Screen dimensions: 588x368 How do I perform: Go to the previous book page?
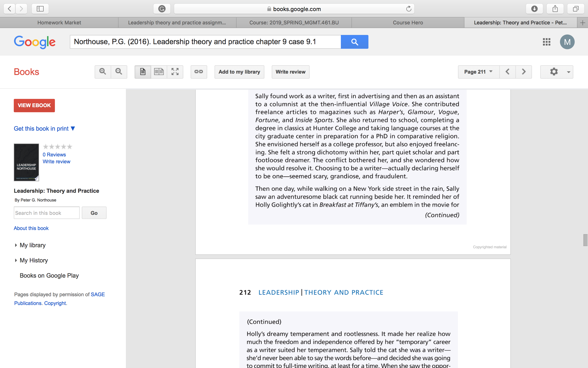tap(508, 72)
